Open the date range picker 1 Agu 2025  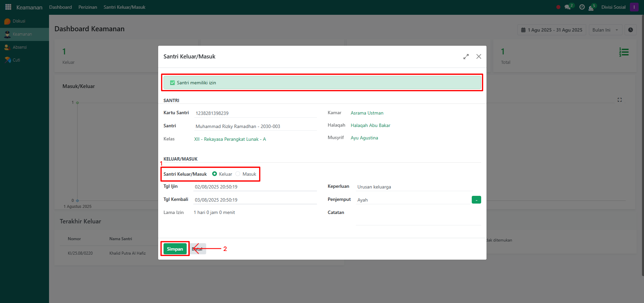552,30
